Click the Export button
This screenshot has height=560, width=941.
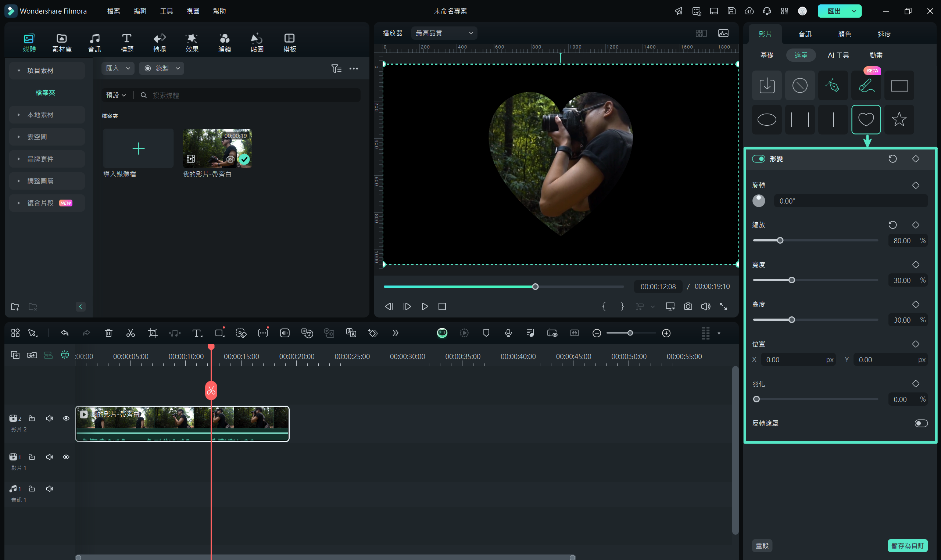pyautogui.click(x=833, y=11)
